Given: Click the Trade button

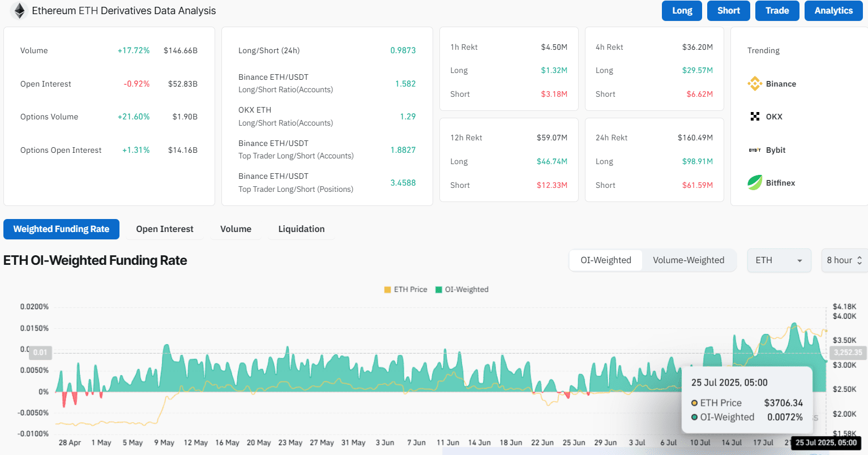Looking at the screenshot, I should coord(777,11).
